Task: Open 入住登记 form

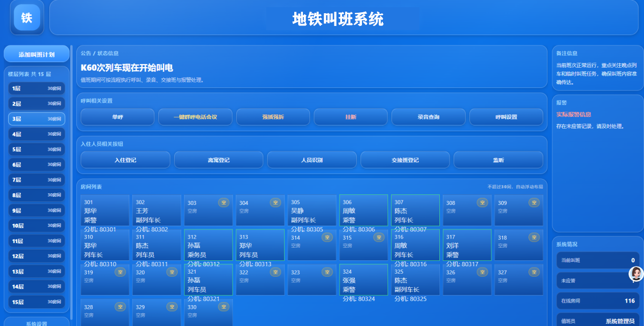Action: (x=125, y=160)
